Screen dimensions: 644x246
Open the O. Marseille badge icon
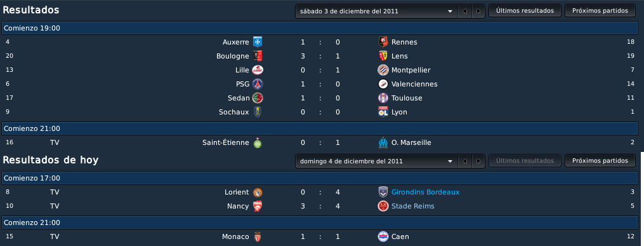[383, 143]
